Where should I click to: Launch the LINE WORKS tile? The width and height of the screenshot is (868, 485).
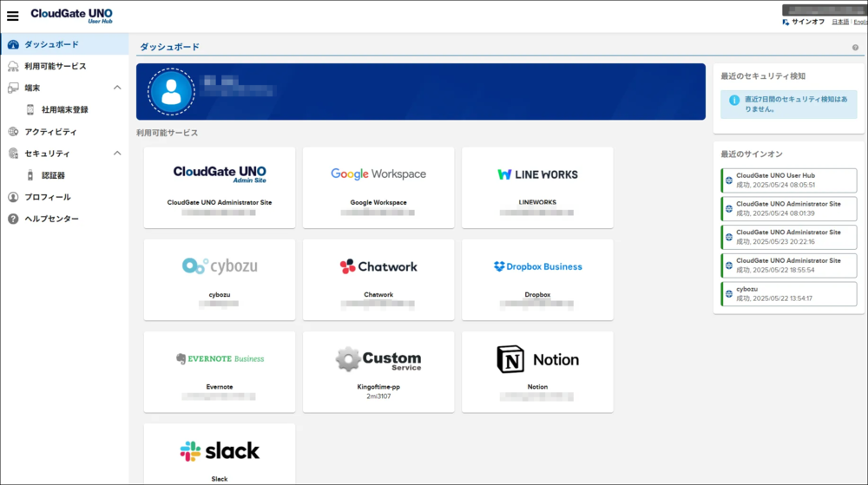tap(537, 187)
